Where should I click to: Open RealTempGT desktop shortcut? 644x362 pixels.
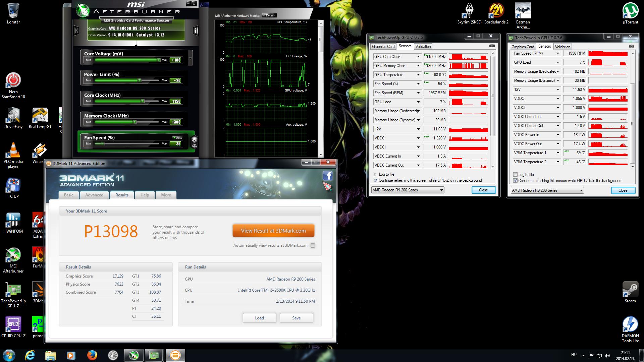(x=40, y=118)
